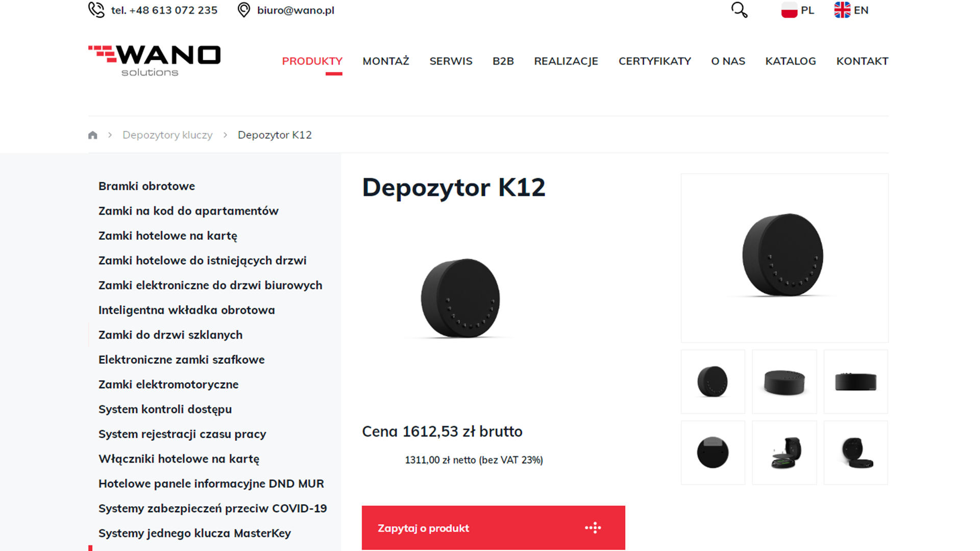Open Zamki do drzwi szklanych category
Screen dimensions: 980x551
pyautogui.click(x=170, y=335)
